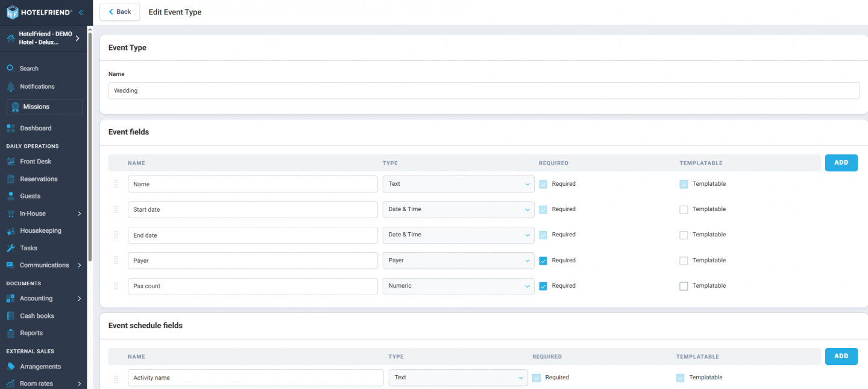
Task: Open the Housekeeping icon
Action: (x=11, y=230)
